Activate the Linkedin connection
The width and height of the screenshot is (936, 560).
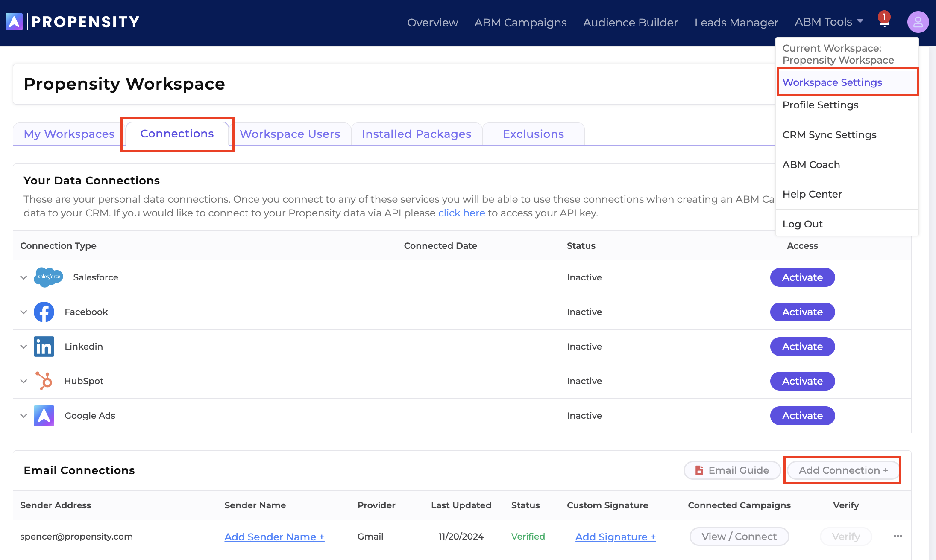802,347
